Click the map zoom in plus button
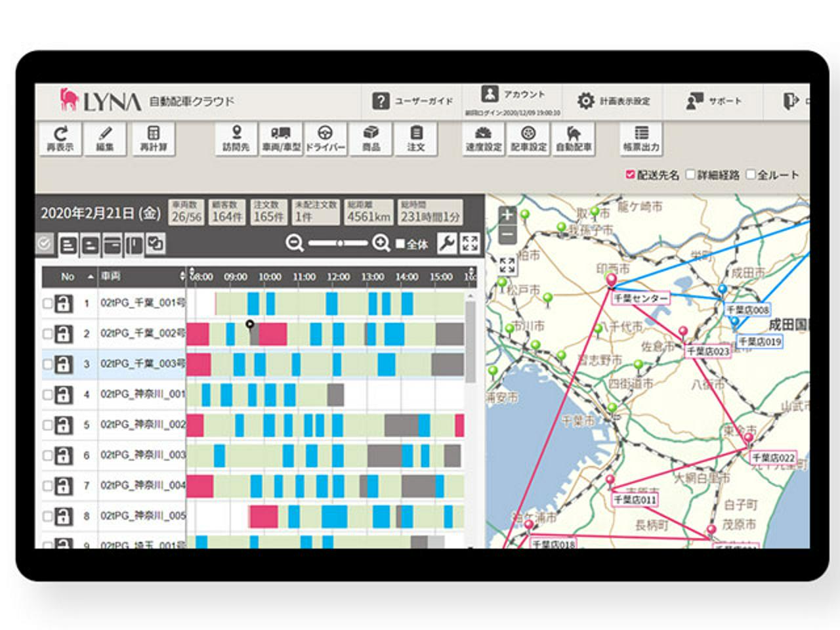 [x=507, y=215]
